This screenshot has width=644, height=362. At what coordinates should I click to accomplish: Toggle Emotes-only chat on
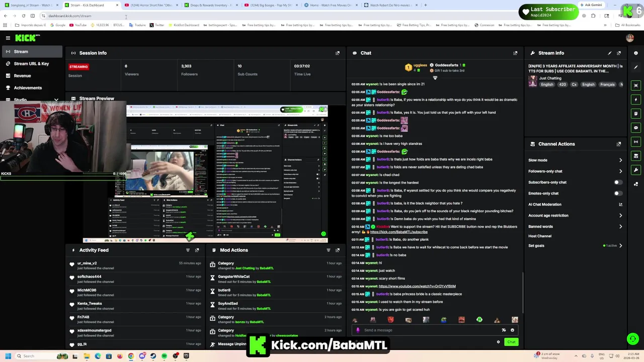(618, 193)
